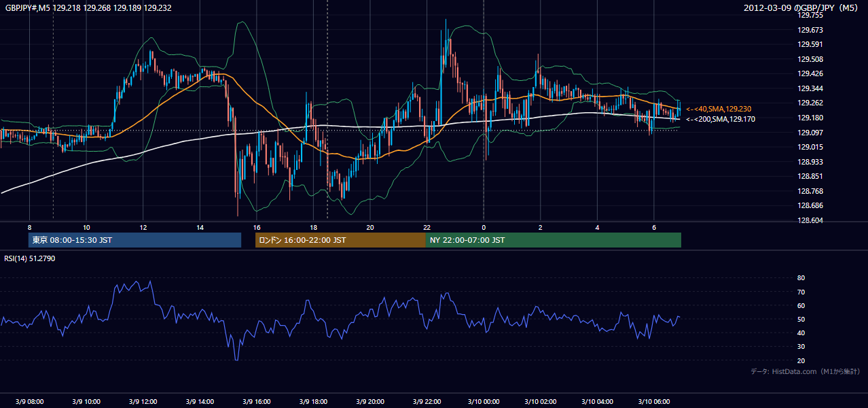The width and height of the screenshot is (868, 408).
Task: Click price level 129.426 on price axis
Action: coord(810,73)
